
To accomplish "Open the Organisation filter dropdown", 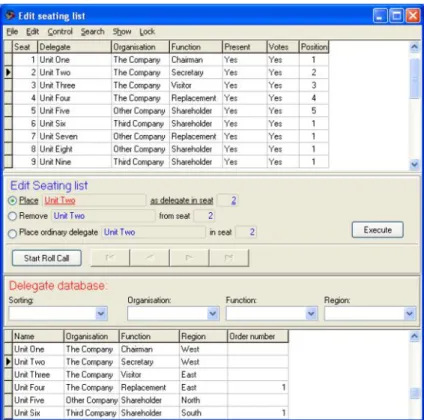I will [x=213, y=313].
